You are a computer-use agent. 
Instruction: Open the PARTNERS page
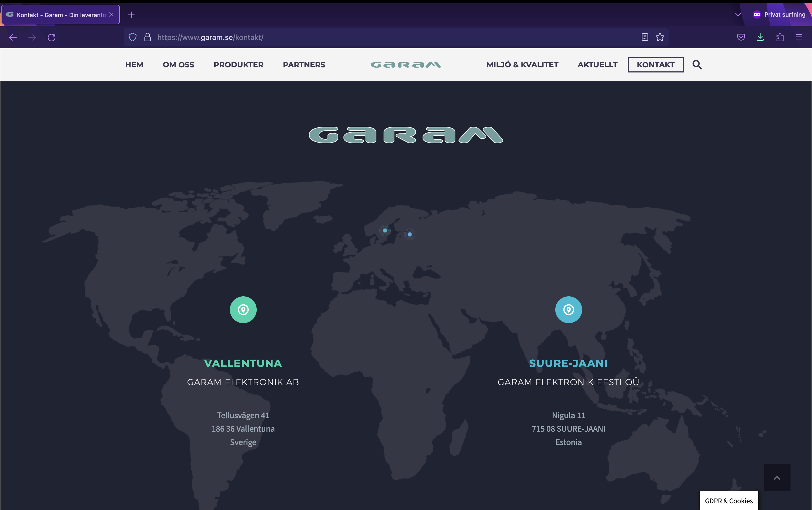[x=304, y=65]
